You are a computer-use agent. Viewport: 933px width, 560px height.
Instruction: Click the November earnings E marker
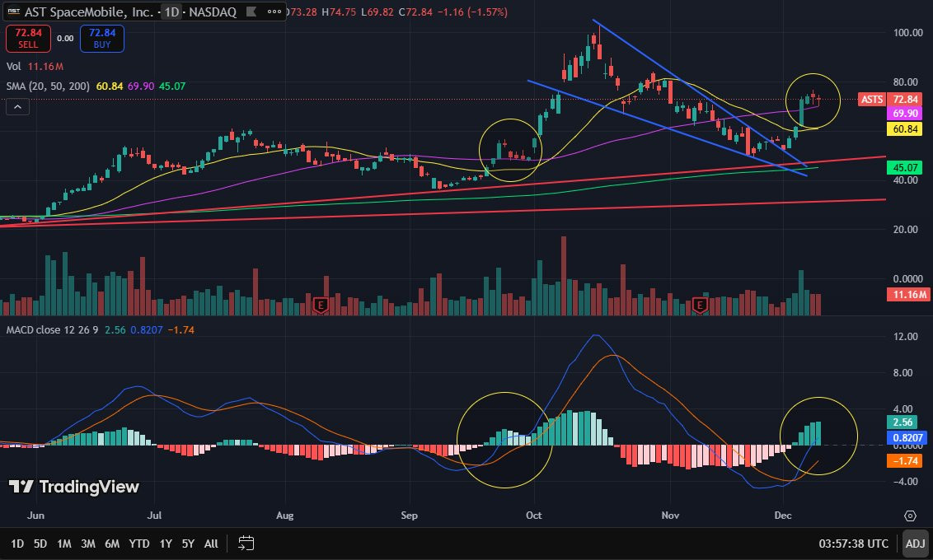pyautogui.click(x=699, y=306)
